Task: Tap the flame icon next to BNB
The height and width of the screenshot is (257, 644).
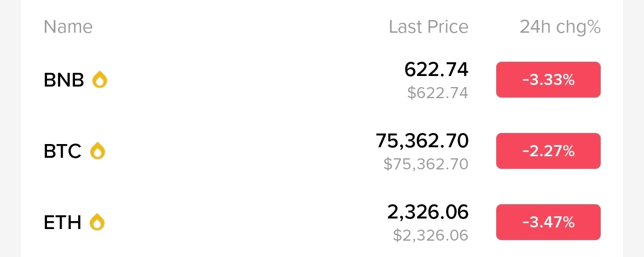Action: pos(100,80)
